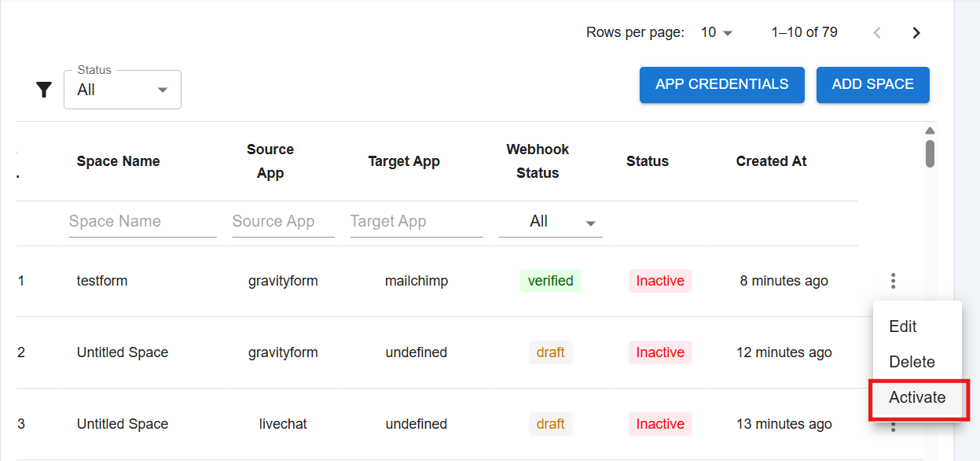The width and height of the screenshot is (980, 461).
Task: Click Untitled Space in row 2
Action: (123, 352)
